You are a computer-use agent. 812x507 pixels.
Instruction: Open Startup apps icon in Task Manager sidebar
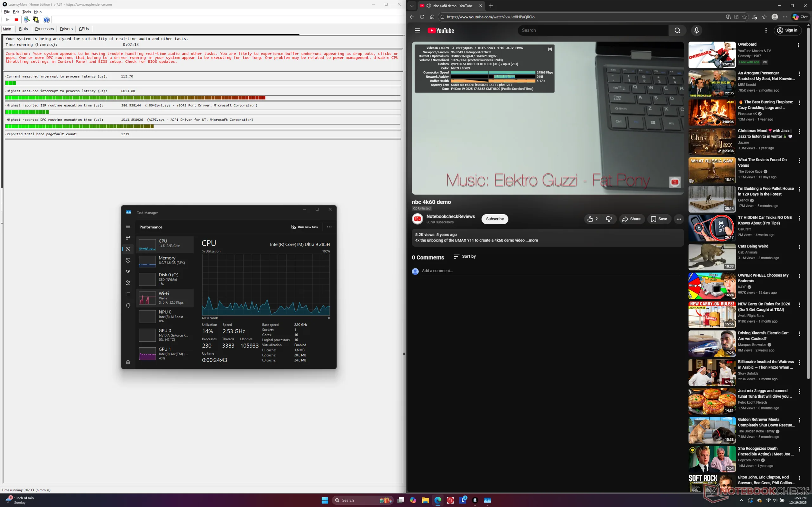(128, 272)
